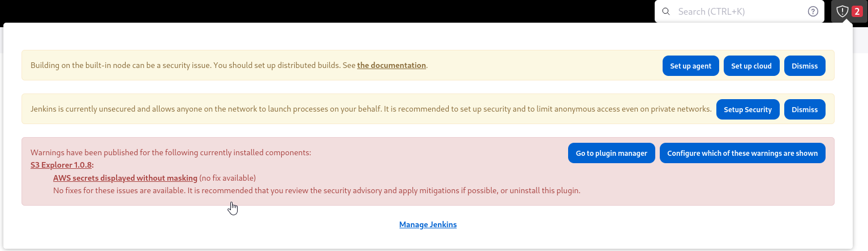Configure which of these warnings are shown
This screenshot has width=868, height=251.
pyautogui.click(x=742, y=153)
